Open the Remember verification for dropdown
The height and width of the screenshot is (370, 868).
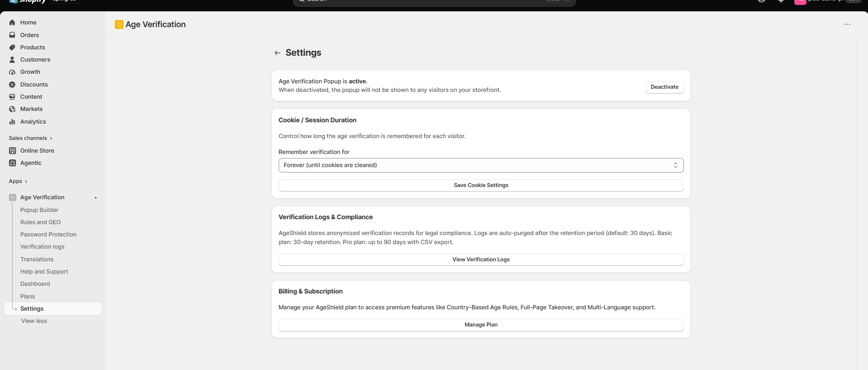tap(481, 165)
